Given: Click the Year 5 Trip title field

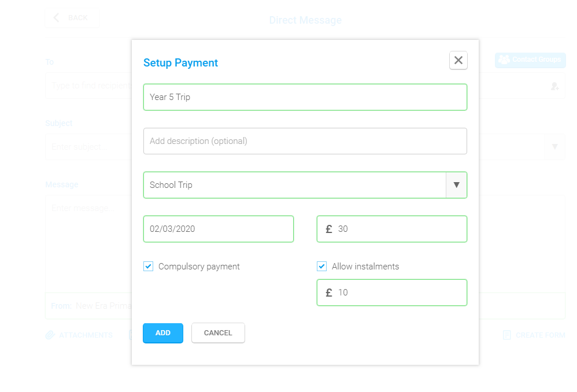Looking at the screenshot, I should point(305,97).
